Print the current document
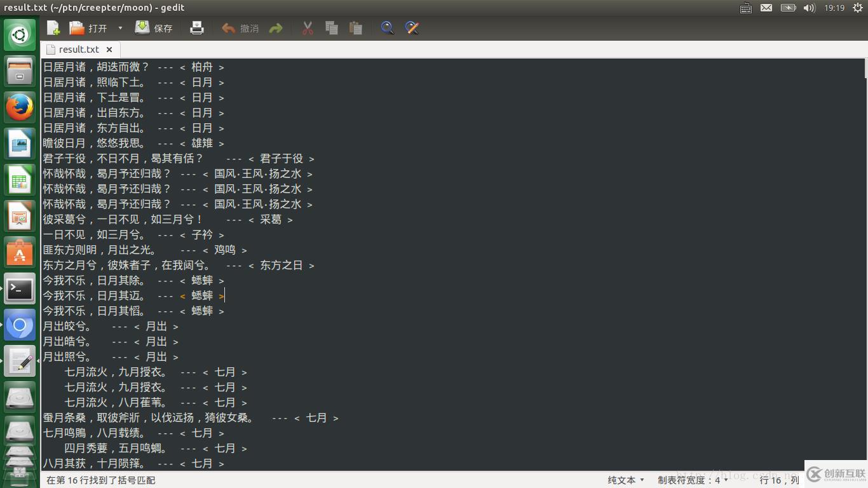 (x=197, y=28)
